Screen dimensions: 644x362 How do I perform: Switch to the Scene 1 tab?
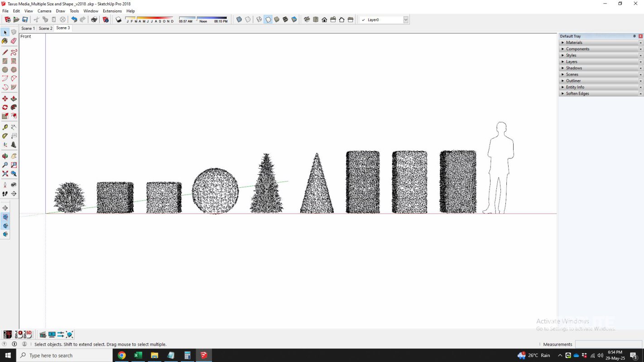28,28
